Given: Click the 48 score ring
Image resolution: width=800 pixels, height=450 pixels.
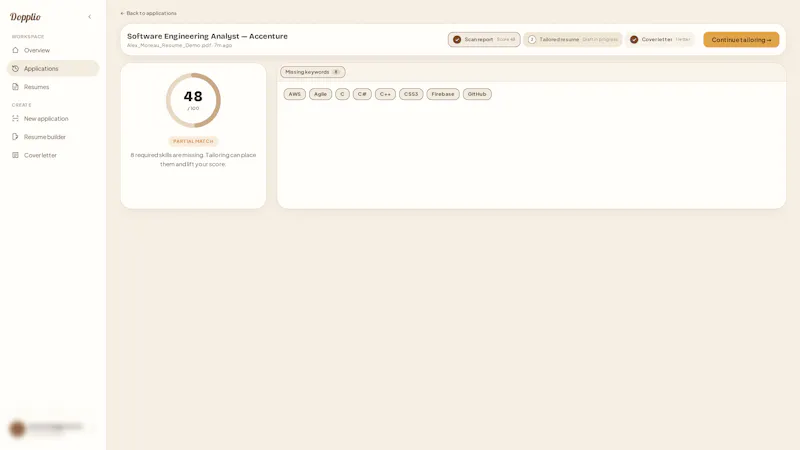Looking at the screenshot, I should [x=193, y=100].
